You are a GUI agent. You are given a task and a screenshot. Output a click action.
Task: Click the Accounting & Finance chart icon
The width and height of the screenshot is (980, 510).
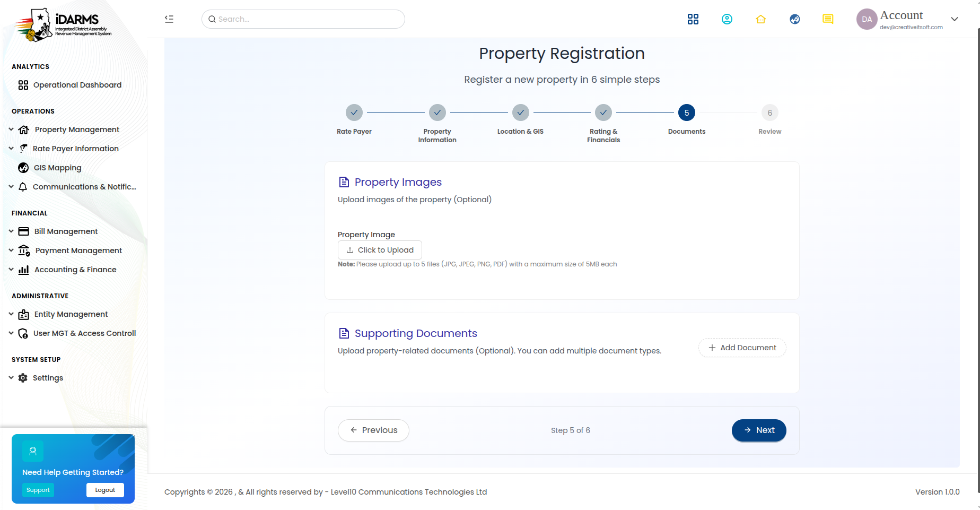(x=24, y=270)
